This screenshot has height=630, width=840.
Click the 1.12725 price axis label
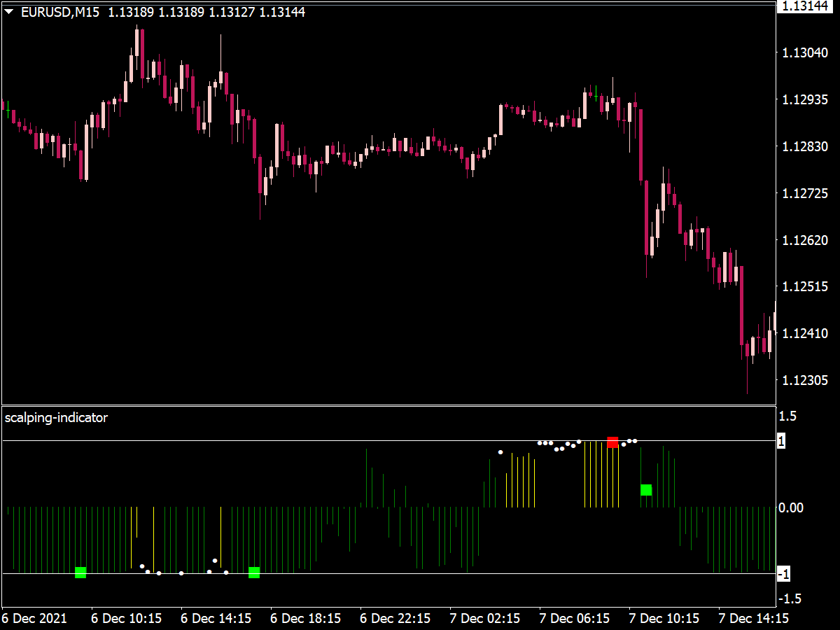(x=806, y=193)
